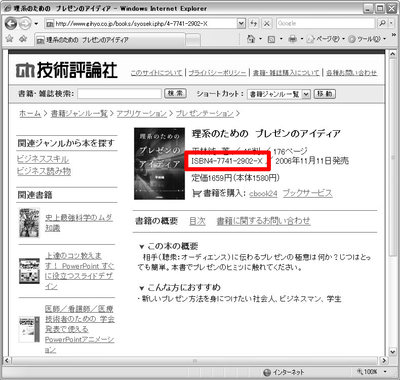Click the Feeds toolbar icon
Screen dimensions: 400x380
(x=272, y=39)
